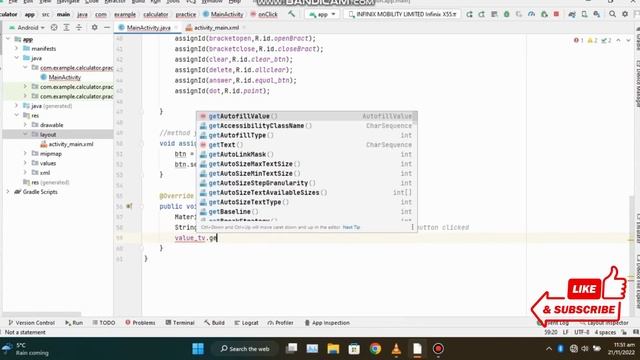The image size is (640, 360).
Task: Open the Version Control tool window
Action: point(31,322)
